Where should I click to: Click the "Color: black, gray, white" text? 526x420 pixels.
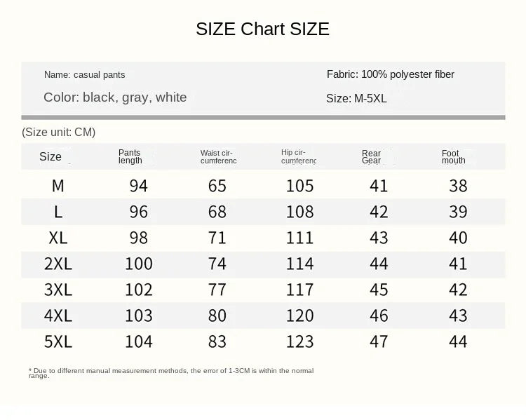point(115,97)
